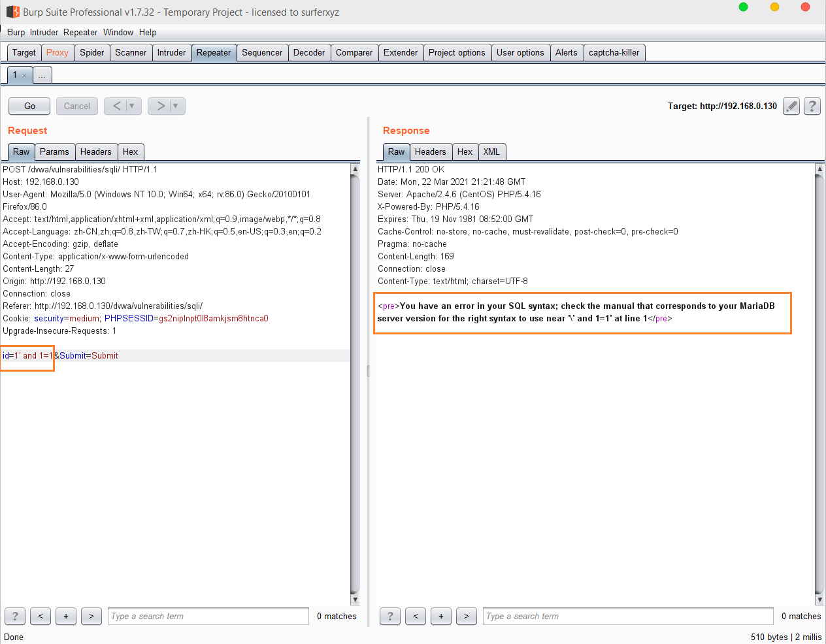Click the PHPSESSID cookie text
Screen dimensions: 826x644
[x=186, y=318]
